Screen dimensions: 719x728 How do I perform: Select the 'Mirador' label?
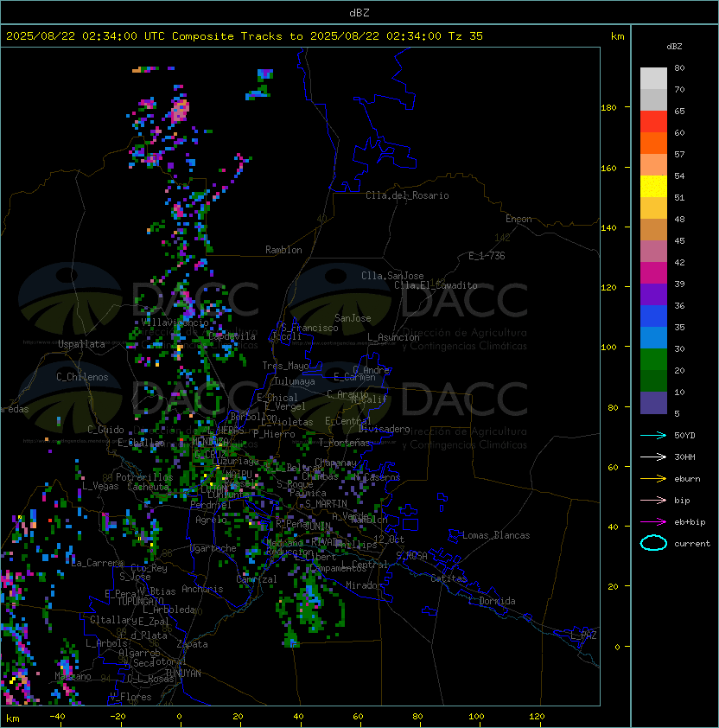pyautogui.click(x=365, y=585)
